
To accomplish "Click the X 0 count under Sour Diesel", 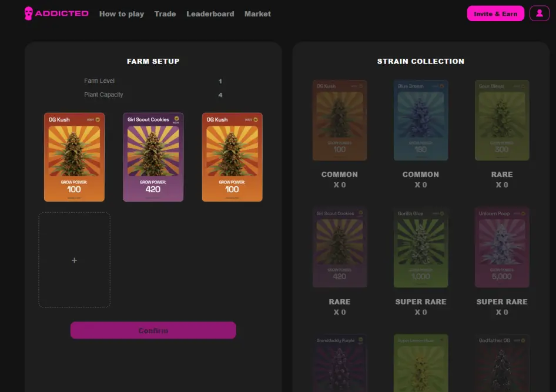I will (502, 185).
